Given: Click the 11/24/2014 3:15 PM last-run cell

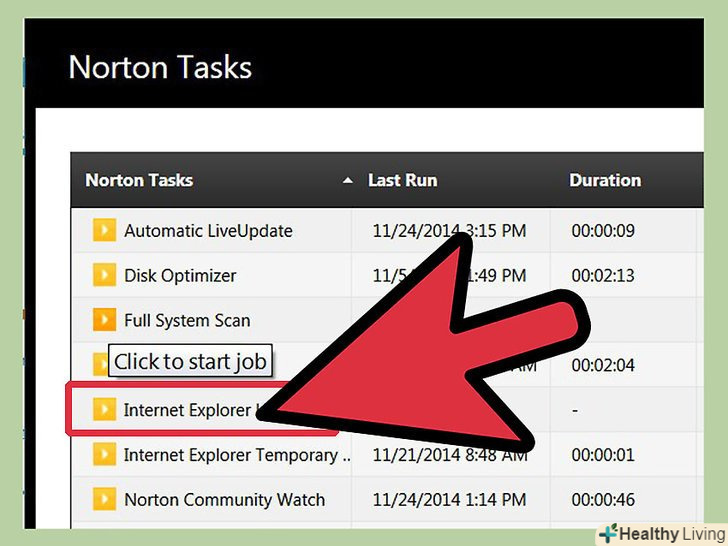Looking at the screenshot, I should pyautogui.click(x=449, y=231).
